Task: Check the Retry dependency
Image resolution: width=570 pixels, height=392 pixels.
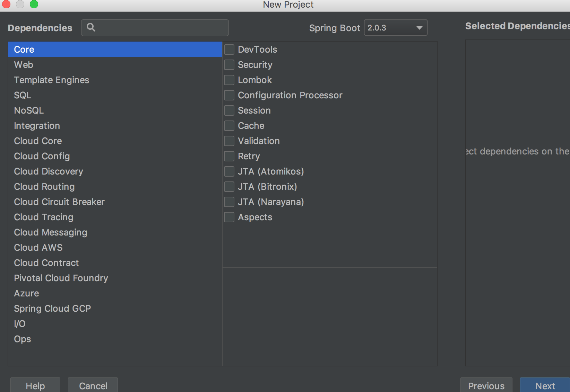Action: coord(229,156)
